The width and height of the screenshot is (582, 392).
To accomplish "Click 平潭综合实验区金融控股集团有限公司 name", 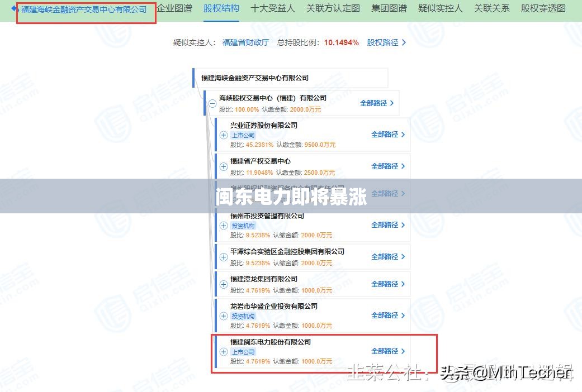I will (287, 251).
